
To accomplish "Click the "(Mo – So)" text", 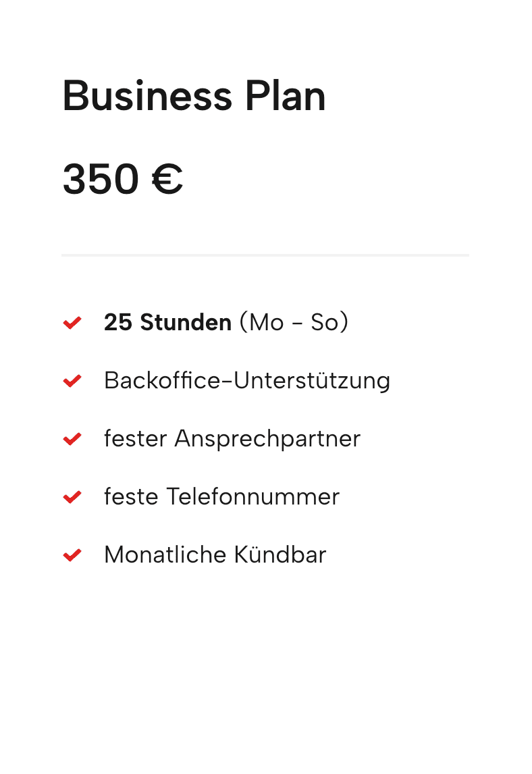I will [x=294, y=323].
